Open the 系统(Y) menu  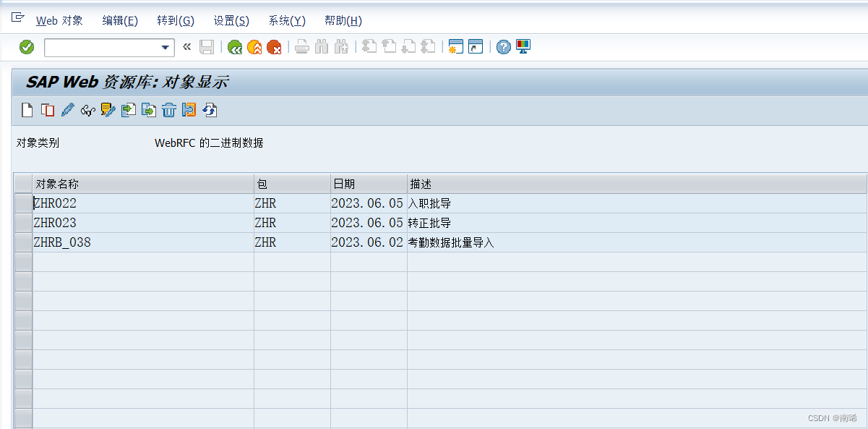click(x=287, y=21)
